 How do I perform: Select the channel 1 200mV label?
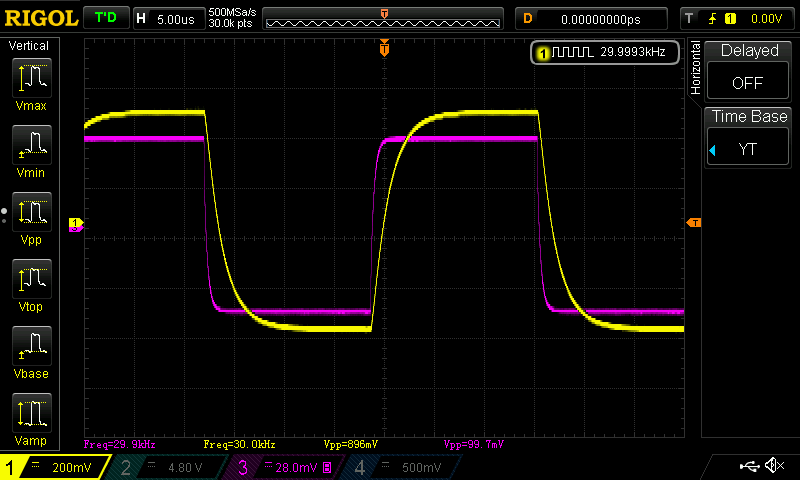click(x=72, y=468)
